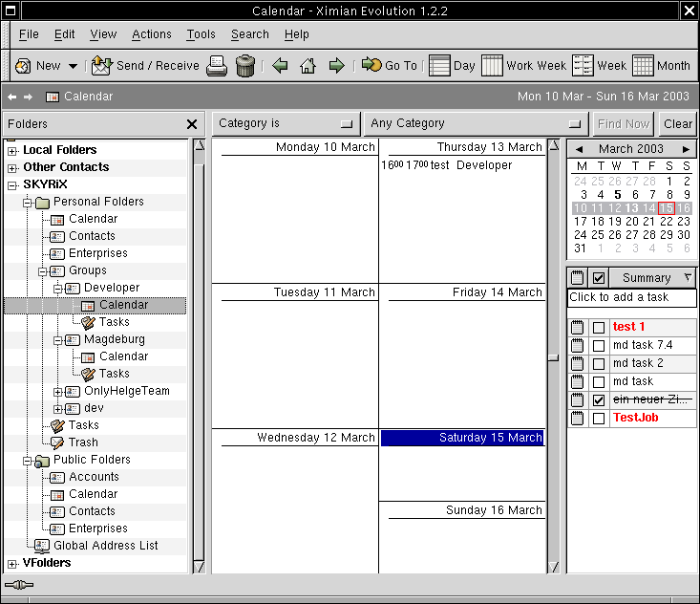
Task: Switch to Month view
Action: tap(662, 66)
